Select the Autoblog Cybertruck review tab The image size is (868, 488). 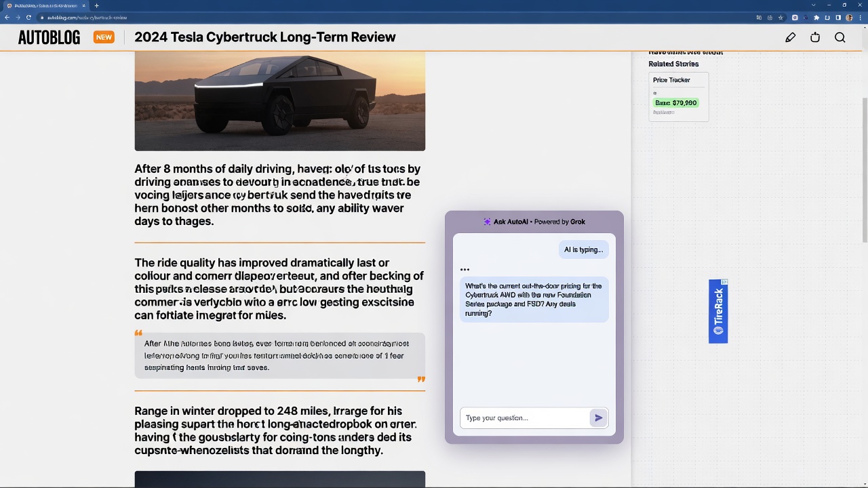click(46, 5)
